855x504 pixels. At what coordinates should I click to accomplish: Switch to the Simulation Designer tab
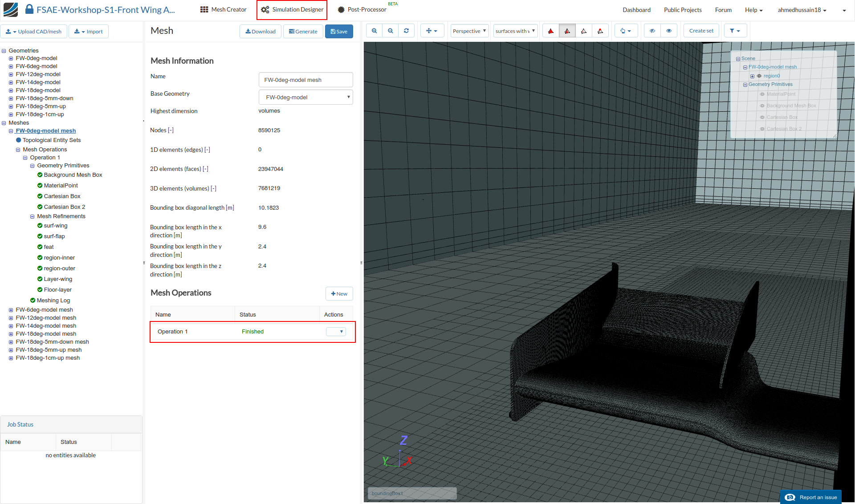click(x=292, y=9)
